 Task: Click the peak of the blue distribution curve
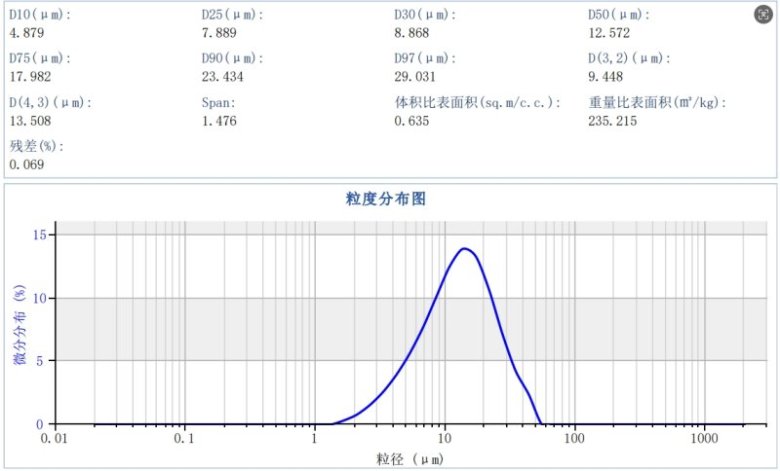click(x=465, y=248)
